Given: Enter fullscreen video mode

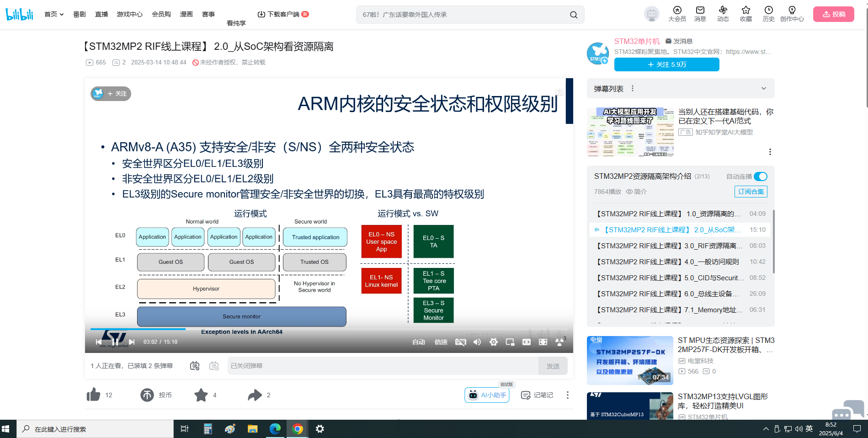Looking at the screenshot, I should (543, 342).
